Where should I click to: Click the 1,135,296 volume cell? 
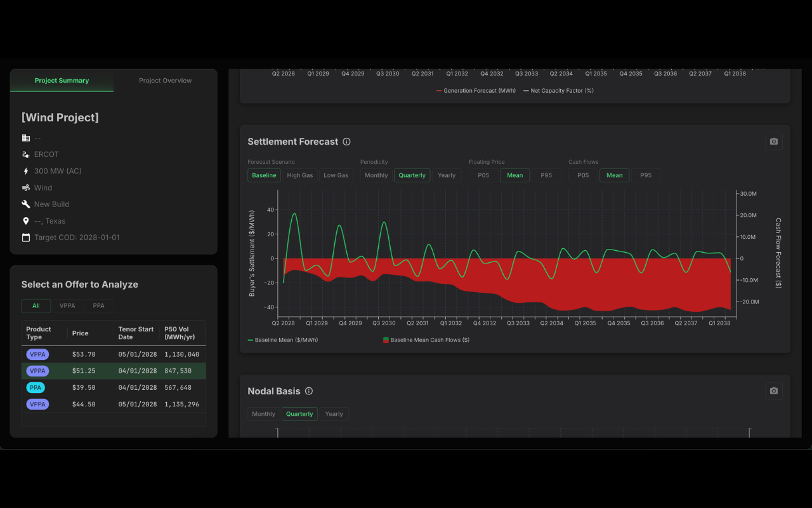tap(182, 404)
